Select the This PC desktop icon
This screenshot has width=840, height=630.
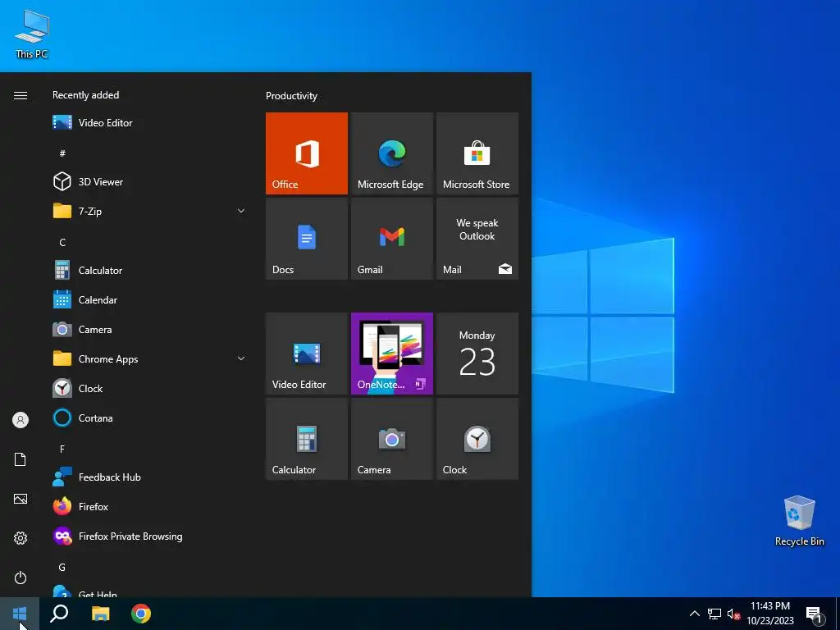32,34
